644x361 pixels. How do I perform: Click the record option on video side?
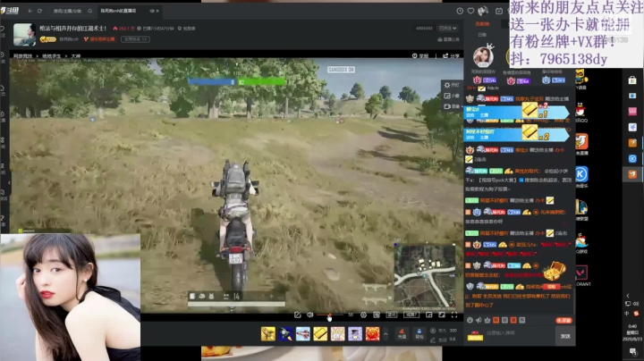452,106
